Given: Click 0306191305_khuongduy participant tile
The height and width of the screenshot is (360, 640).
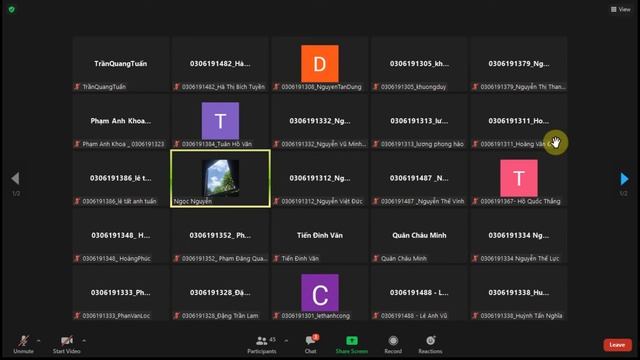Looking at the screenshot, I should coord(419,64).
